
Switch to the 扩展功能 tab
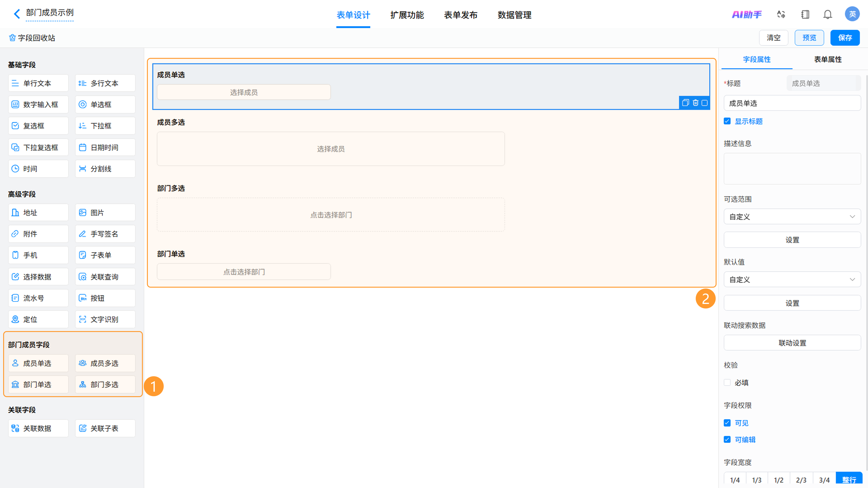click(x=407, y=15)
